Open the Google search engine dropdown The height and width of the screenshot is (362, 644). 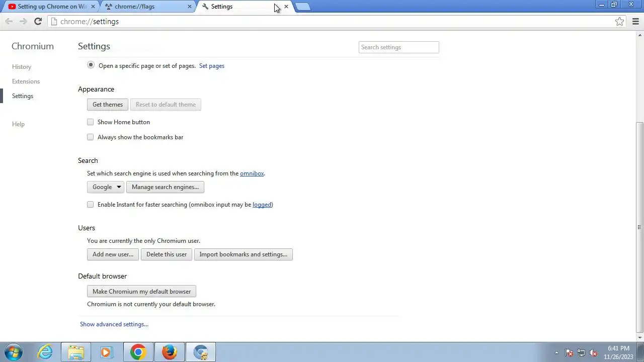(106, 187)
